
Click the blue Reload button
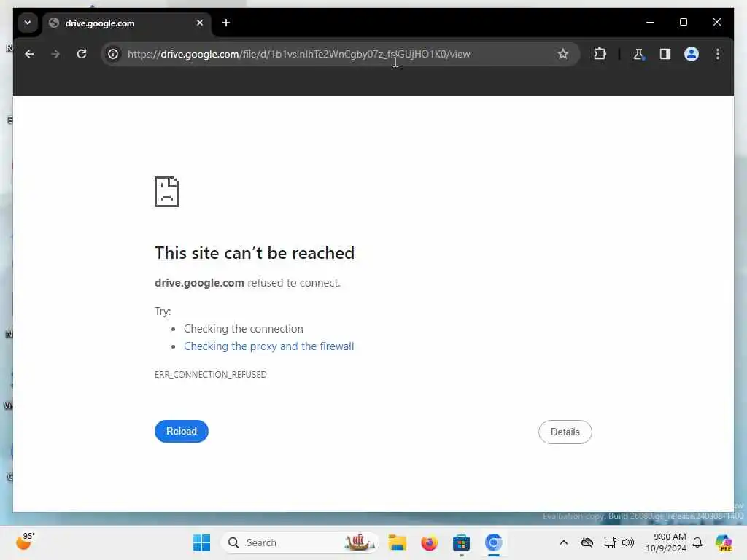(182, 431)
